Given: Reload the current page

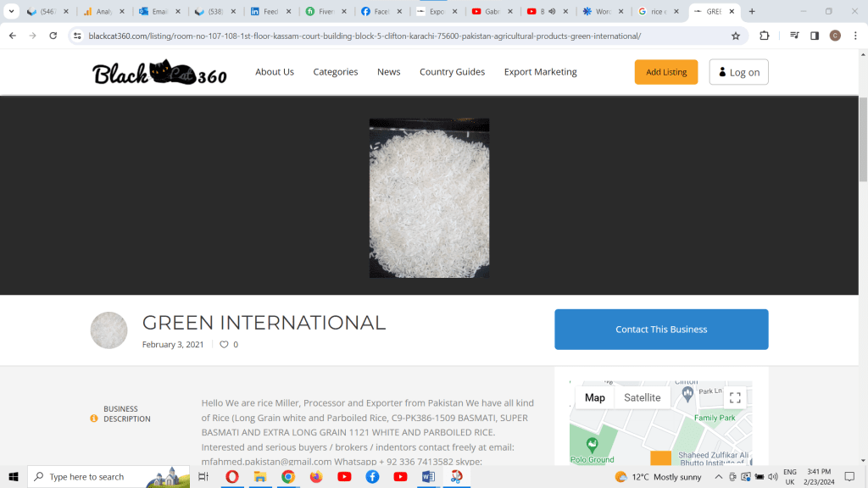Looking at the screenshot, I should (53, 36).
